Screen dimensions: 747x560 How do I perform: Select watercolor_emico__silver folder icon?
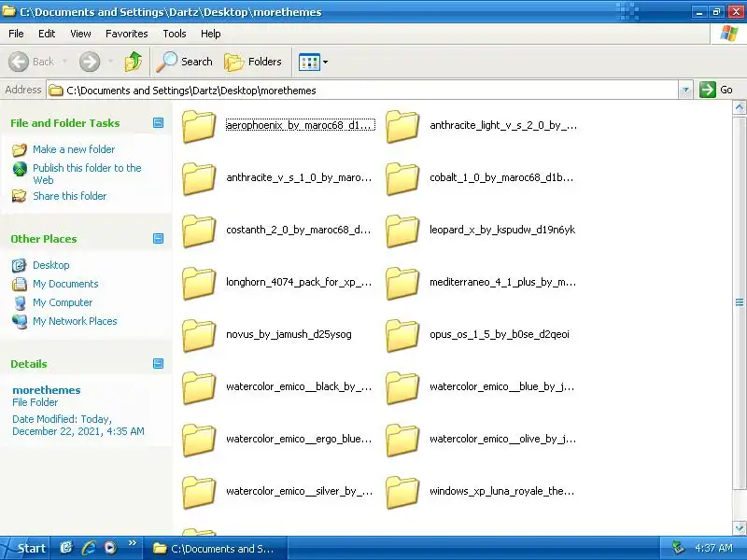[x=199, y=492]
